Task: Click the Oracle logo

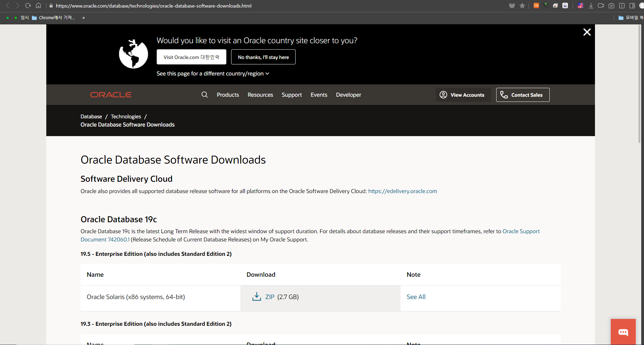Action: pos(111,95)
